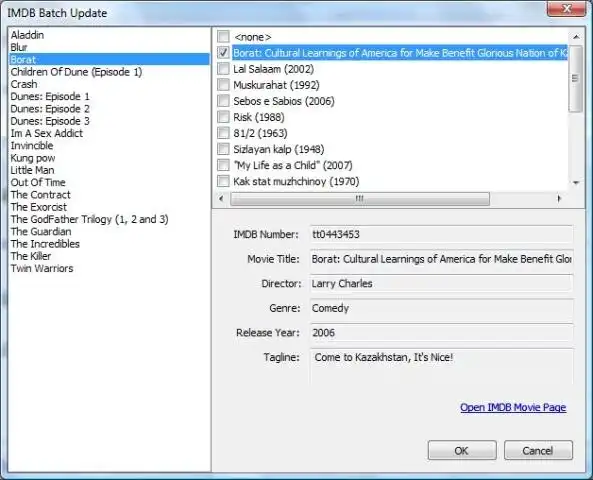
Task: Click the horizontal scroll left arrow
Action: click(221, 198)
